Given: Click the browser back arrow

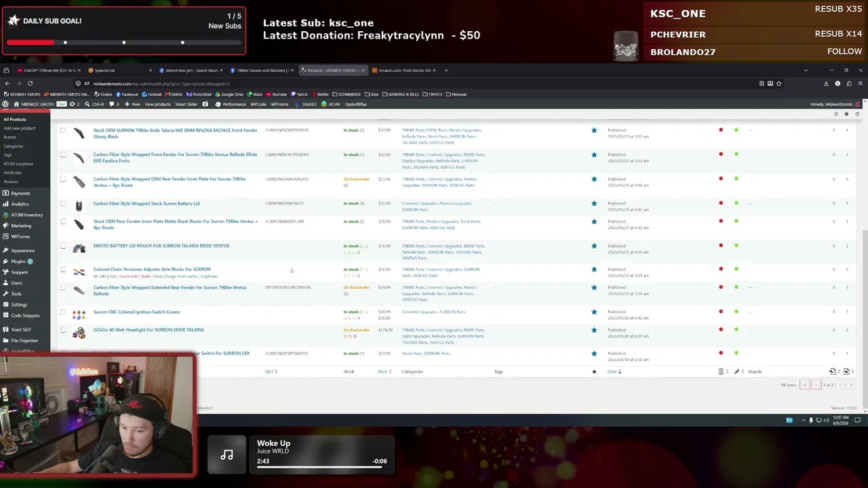Looking at the screenshot, I should (7, 83).
